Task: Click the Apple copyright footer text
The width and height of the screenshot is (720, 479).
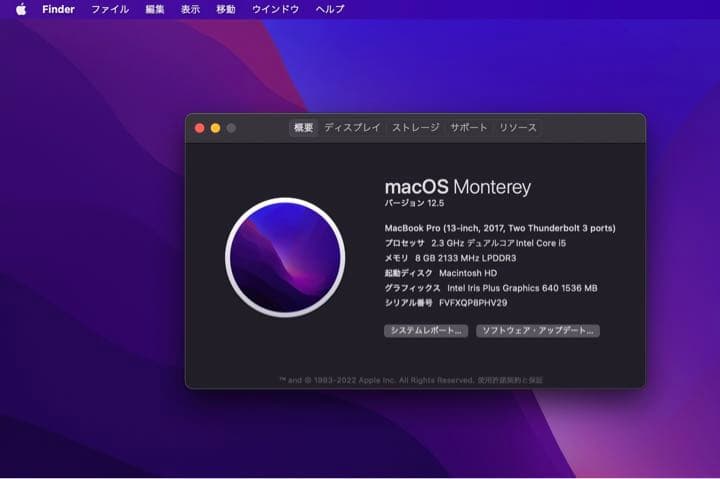Action: [411, 380]
